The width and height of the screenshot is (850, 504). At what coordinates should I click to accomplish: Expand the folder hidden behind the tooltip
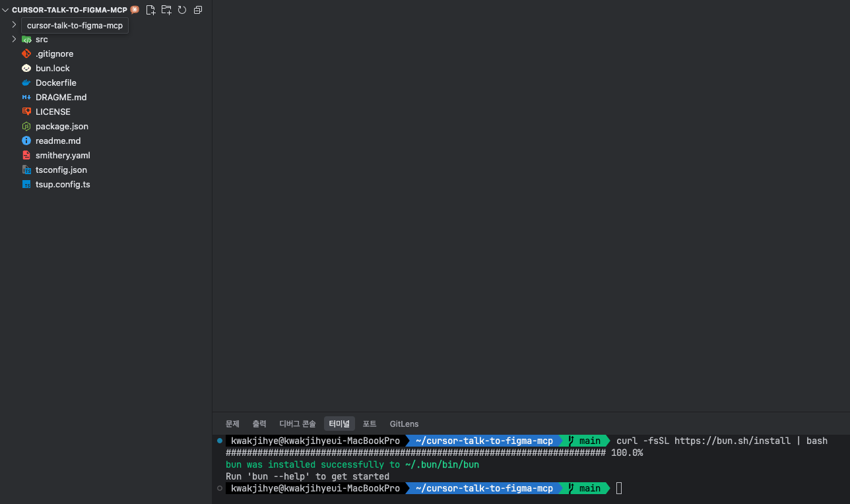14,24
